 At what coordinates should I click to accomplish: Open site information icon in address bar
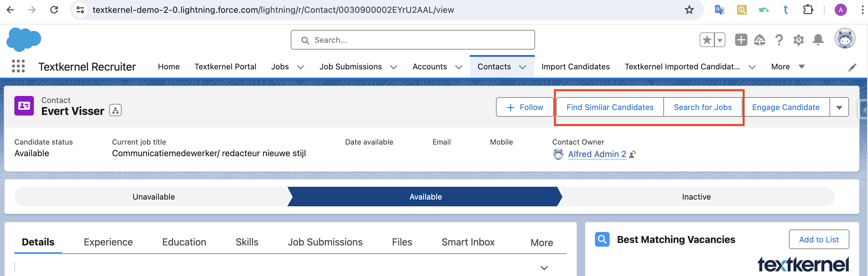point(80,10)
